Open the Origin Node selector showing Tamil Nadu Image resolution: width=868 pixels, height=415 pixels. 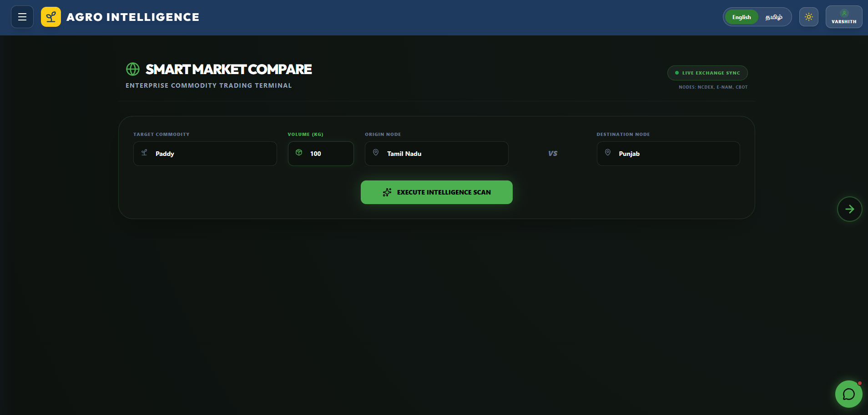(x=437, y=154)
